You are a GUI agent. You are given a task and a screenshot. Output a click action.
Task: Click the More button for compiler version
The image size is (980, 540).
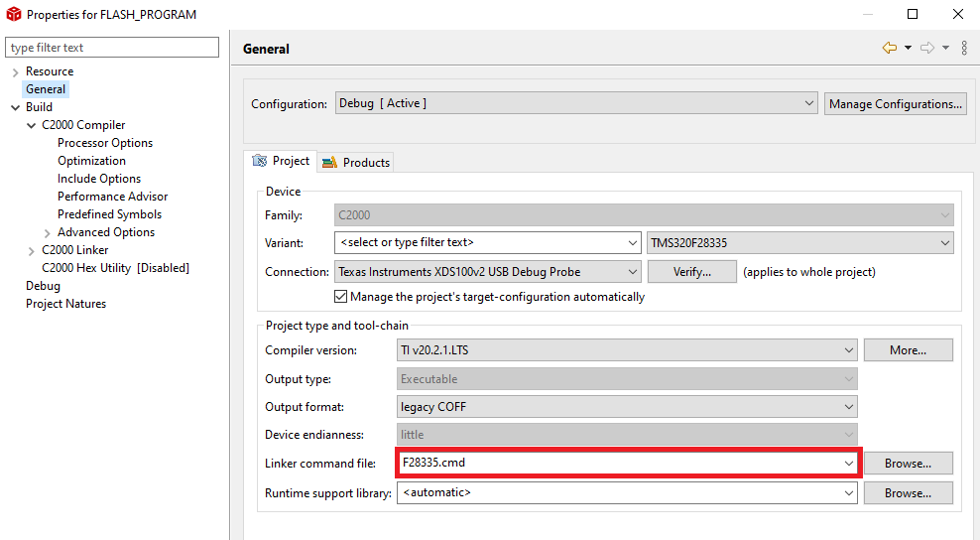[x=908, y=349]
